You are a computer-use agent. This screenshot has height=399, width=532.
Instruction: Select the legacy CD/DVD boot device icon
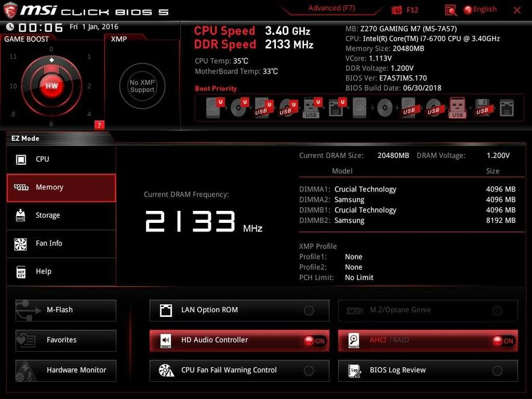(x=385, y=108)
